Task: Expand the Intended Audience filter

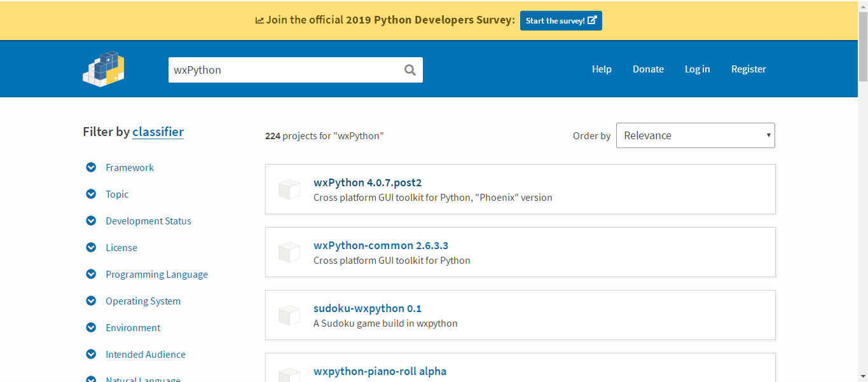Action: pos(146,355)
